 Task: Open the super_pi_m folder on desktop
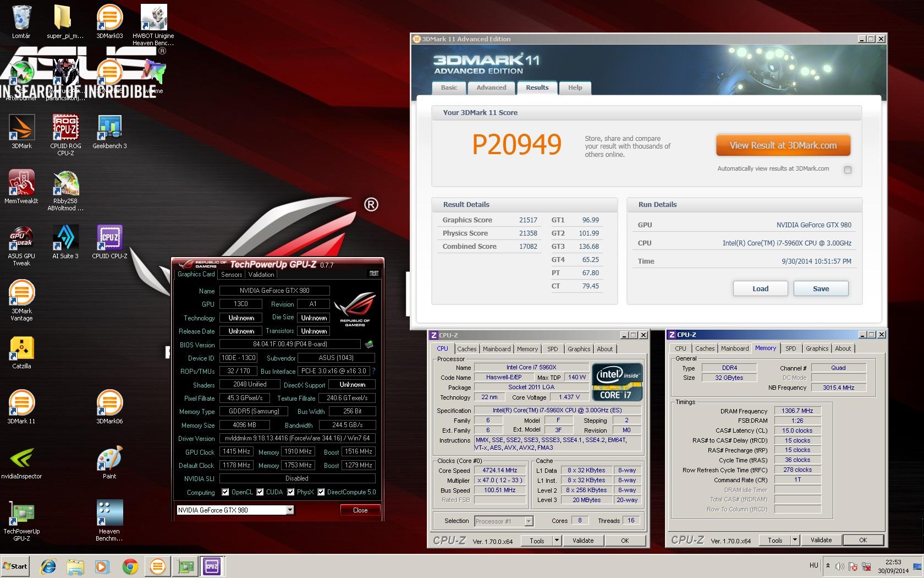pyautogui.click(x=65, y=22)
